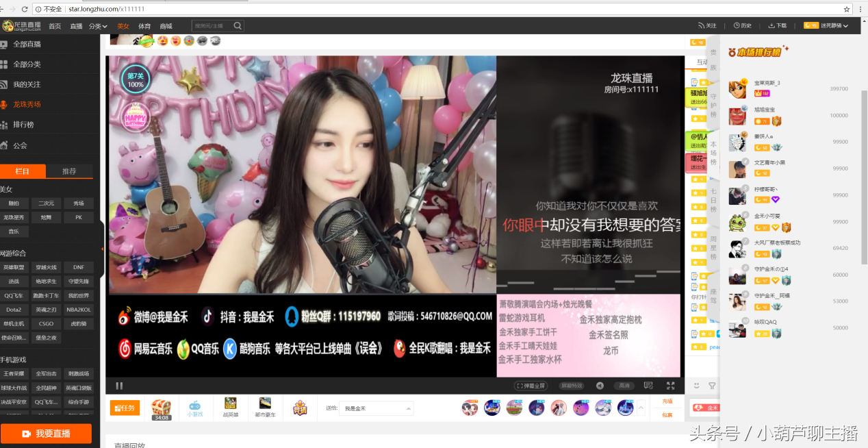Click the 历史 link in the header

click(743, 25)
